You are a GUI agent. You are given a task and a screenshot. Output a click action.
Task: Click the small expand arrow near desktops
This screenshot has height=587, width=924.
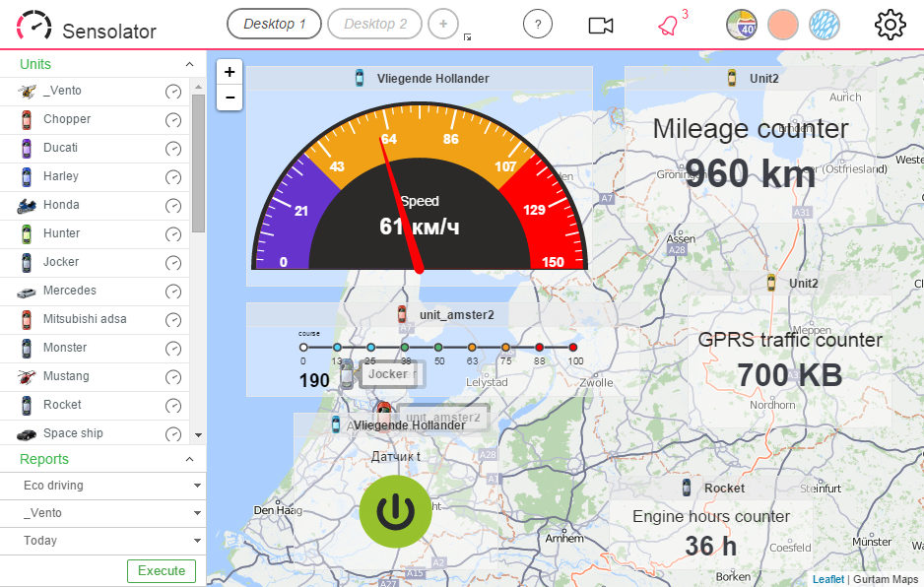click(x=467, y=37)
